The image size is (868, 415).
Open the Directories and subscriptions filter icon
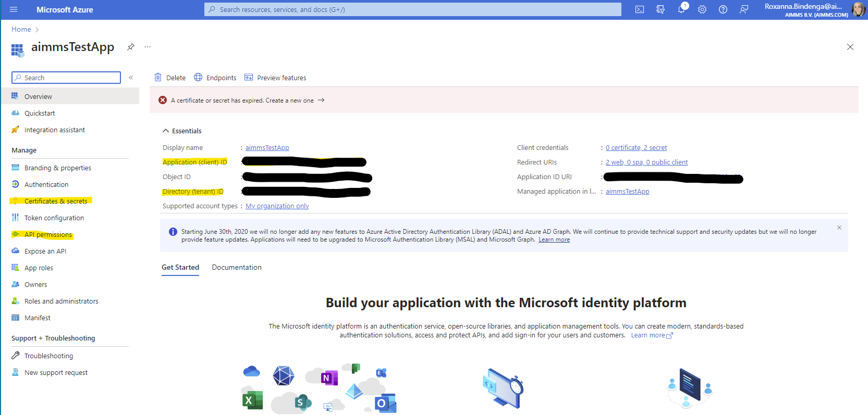(x=661, y=9)
